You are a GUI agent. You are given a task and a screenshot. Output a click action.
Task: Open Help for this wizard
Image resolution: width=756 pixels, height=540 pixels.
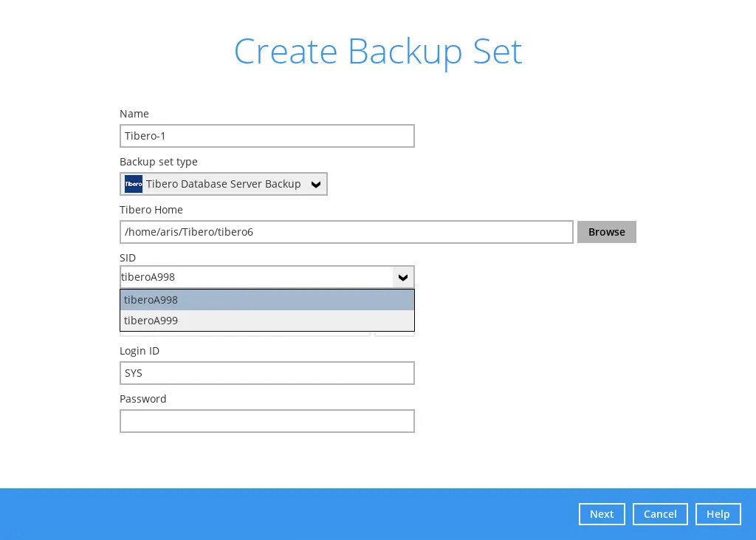(718, 514)
